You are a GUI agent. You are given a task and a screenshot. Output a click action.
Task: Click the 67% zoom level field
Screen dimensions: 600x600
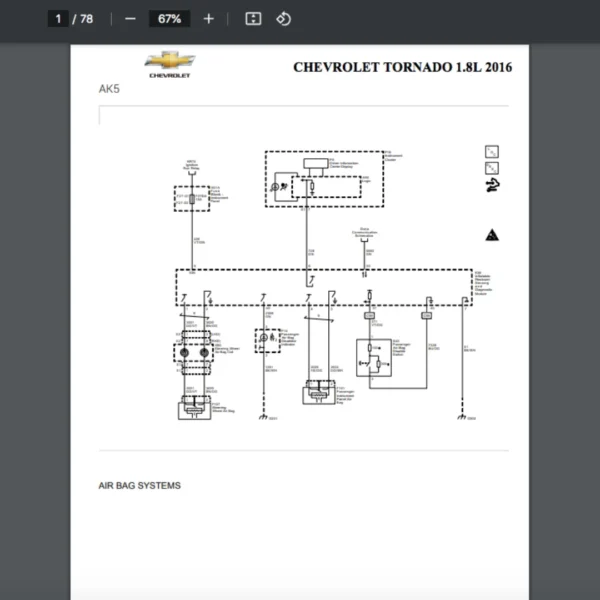(169, 19)
